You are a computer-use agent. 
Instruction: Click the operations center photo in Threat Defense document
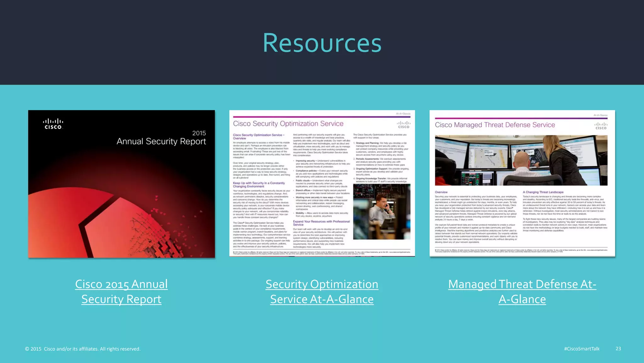521,160
